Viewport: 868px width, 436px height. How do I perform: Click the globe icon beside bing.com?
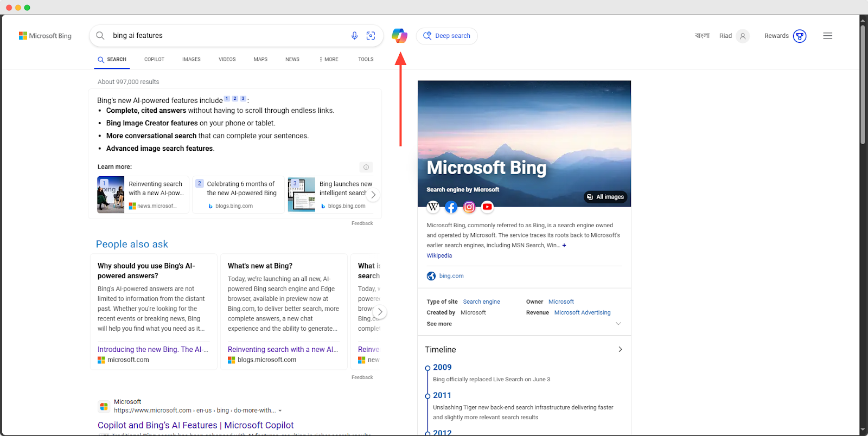pyautogui.click(x=431, y=276)
